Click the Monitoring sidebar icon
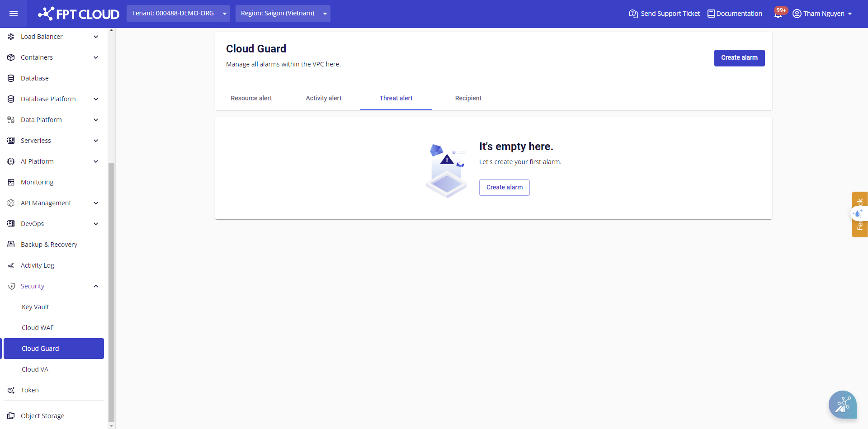Image resolution: width=868 pixels, height=429 pixels. point(11,182)
